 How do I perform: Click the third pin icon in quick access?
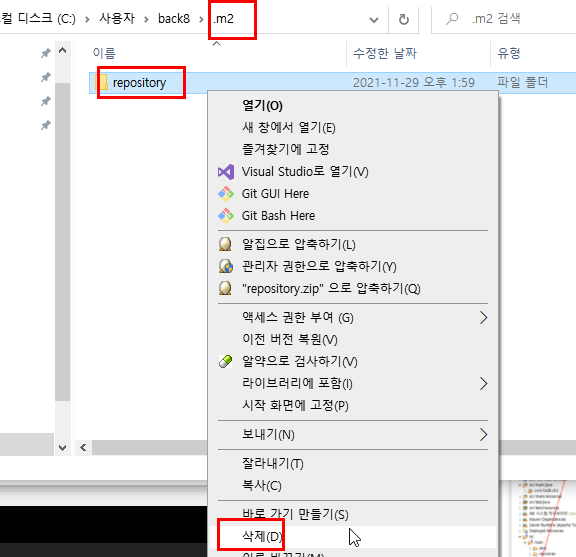pyautogui.click(x=46, y=101)
